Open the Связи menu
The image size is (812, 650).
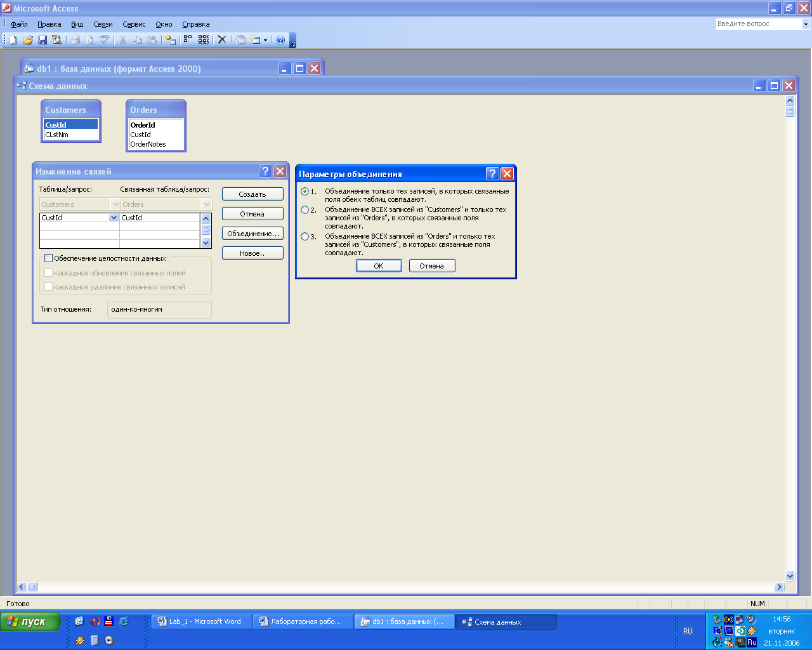(x=103, y=24)
